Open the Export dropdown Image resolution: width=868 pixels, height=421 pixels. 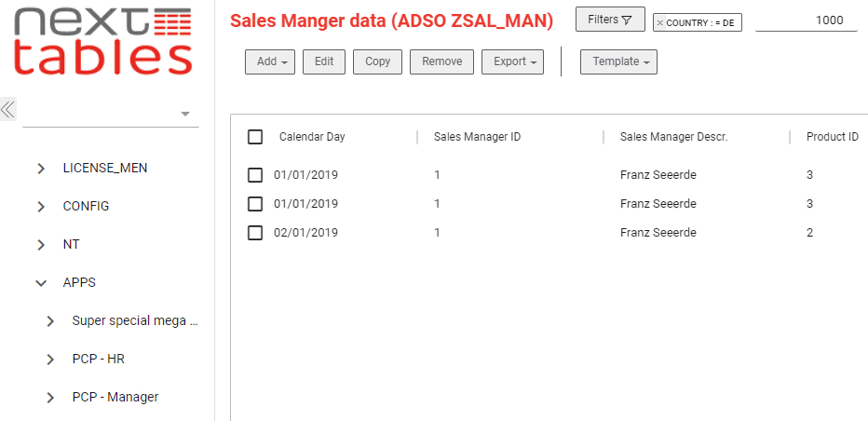pos(512,61)
